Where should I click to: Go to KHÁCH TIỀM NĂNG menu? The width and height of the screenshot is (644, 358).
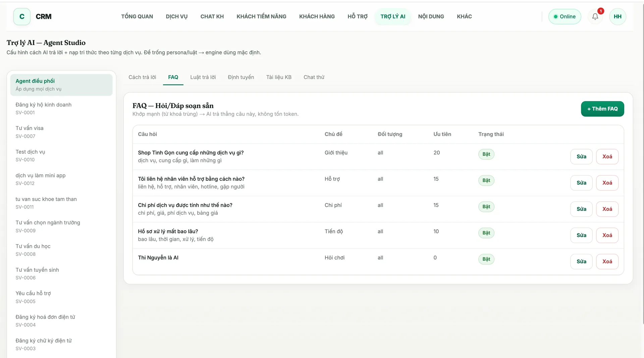[x=261, y=16]
